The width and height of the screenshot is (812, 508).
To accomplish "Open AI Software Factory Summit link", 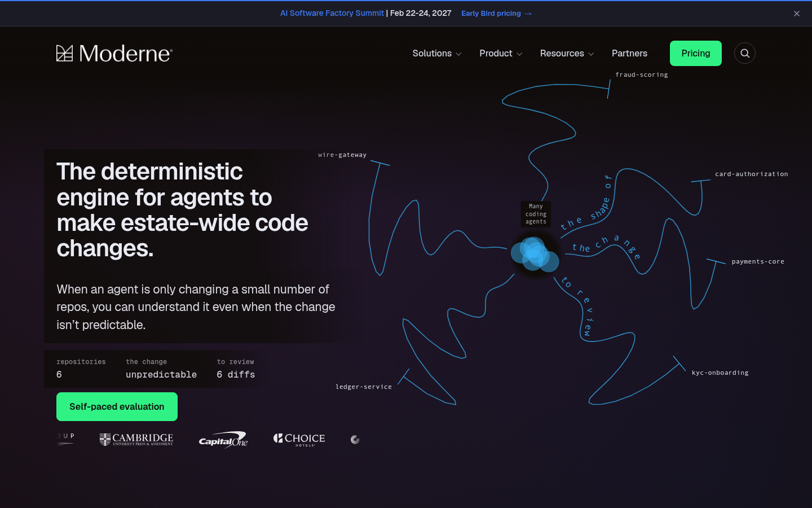I will pos(332,13).
